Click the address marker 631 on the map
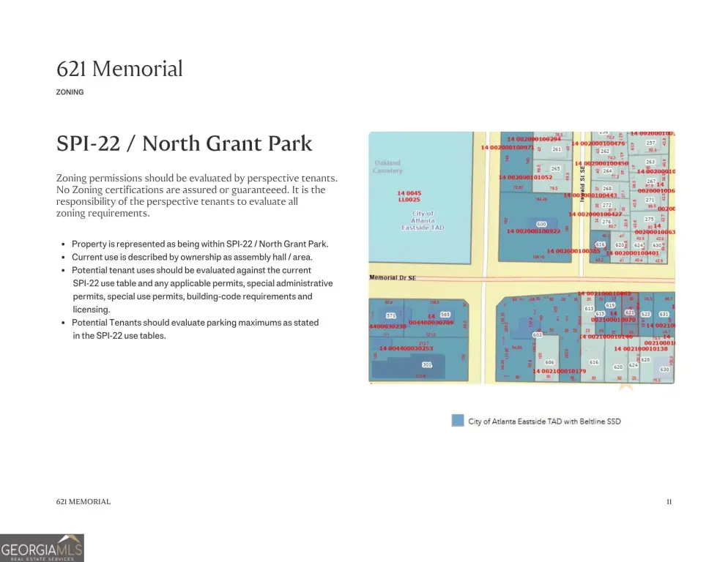Viewport: 728px width, 562px height. (664, 314)
